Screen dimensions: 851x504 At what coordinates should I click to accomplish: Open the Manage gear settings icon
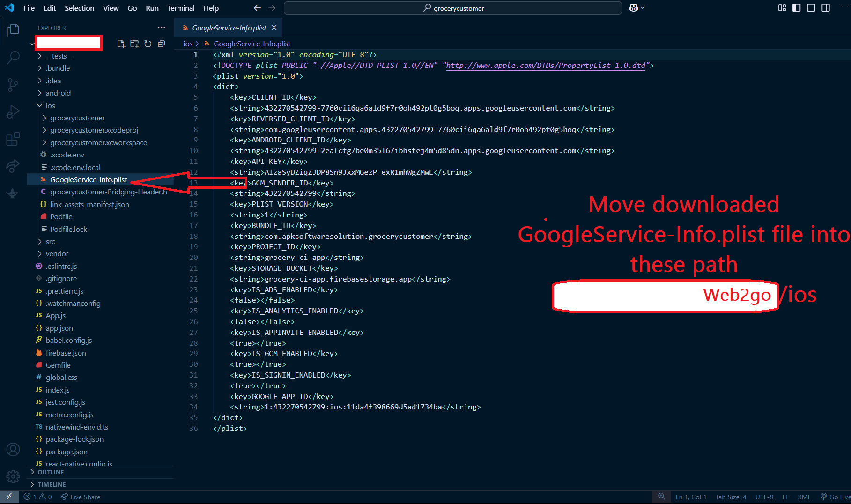[13, 476]
